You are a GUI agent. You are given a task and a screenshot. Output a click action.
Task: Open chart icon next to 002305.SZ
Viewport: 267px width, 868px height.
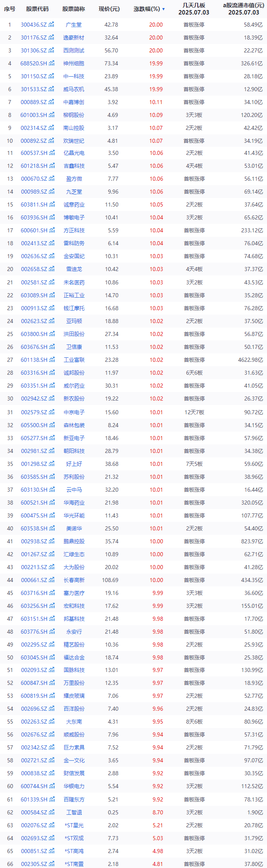pos(51,864)
